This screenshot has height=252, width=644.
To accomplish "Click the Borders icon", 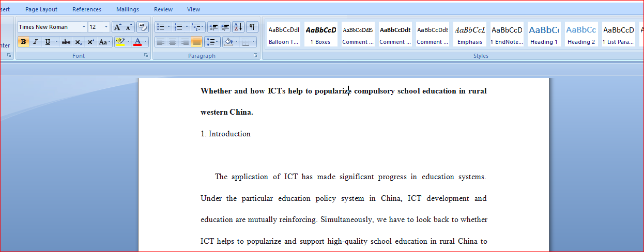I will 246,42.
